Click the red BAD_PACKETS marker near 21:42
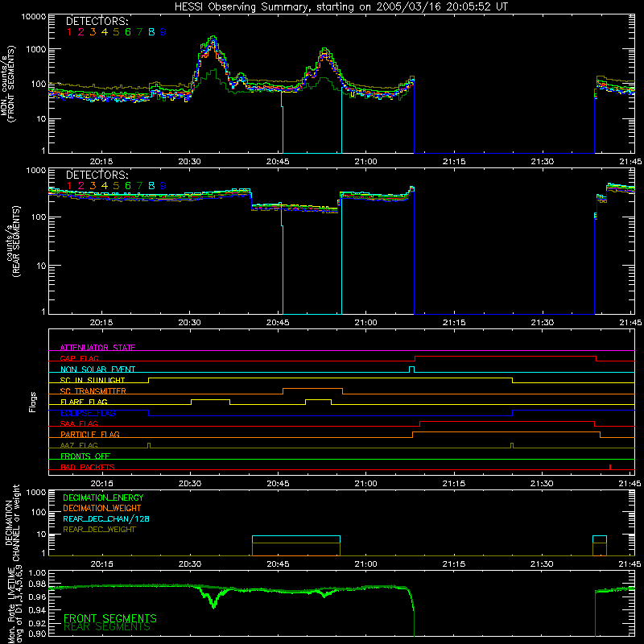 point(610,467)
